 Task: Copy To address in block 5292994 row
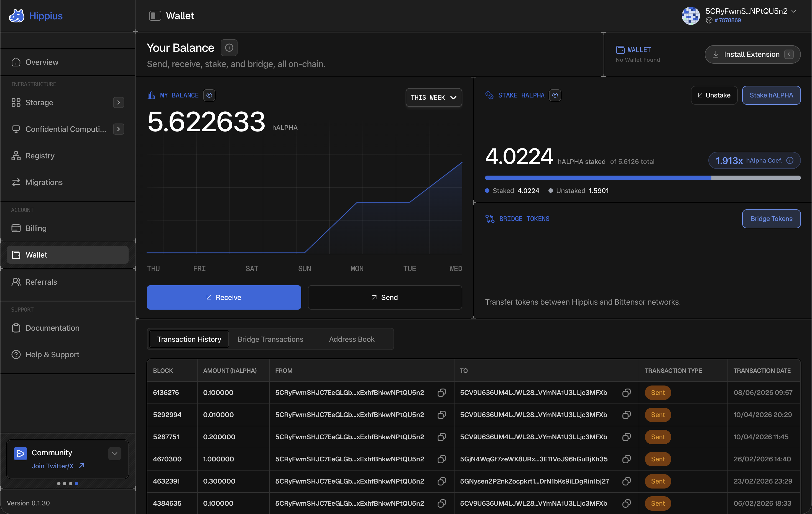(x=626, y=415)
